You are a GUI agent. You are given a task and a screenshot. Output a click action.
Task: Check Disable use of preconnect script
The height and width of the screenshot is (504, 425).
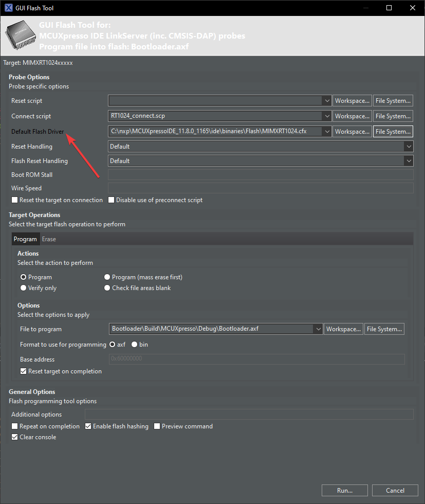[112, 200]
